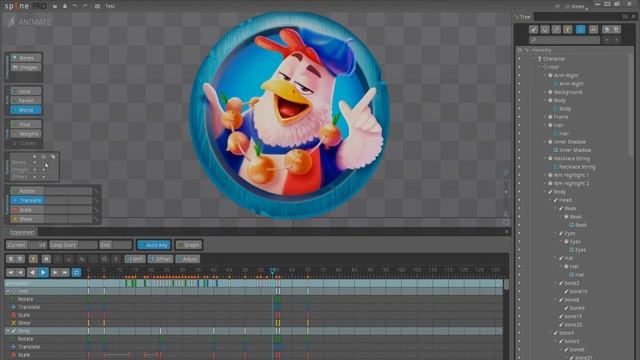Click the search field in Tree panel
Image resolution: width=640 pixels, height=360 pixels.
[x=564, y=40]
